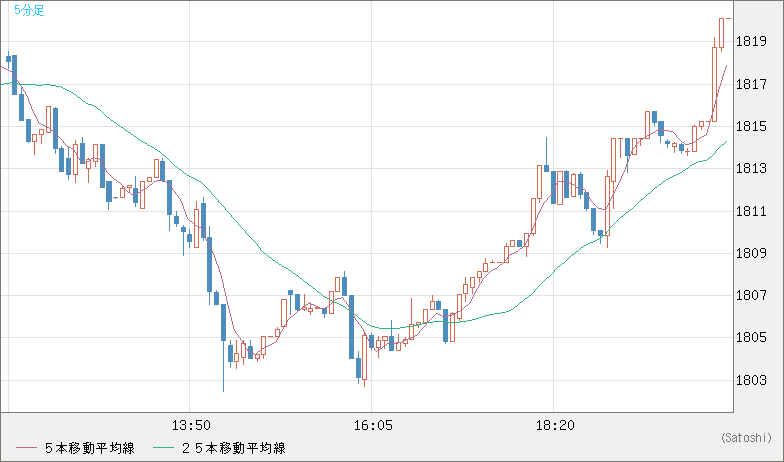Image resolution: width=784 pixels, height=462 pixels.
Task: Click the 16:05 time axis label
Action: click(373, 426)
